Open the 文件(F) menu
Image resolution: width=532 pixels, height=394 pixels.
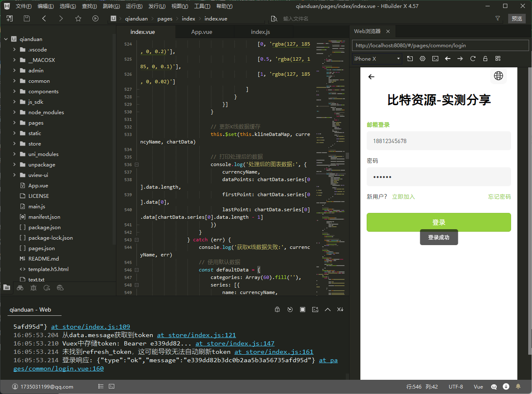[x=23, y=6]
